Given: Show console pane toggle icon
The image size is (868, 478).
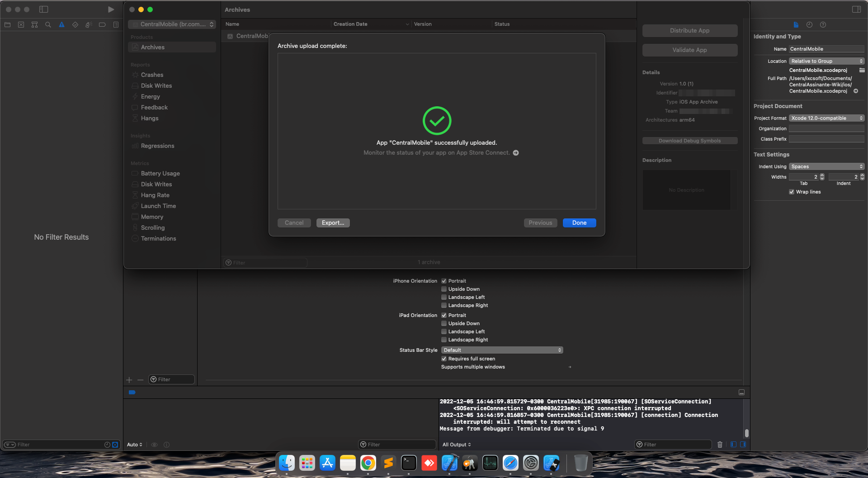Looking at the screenshot, I should [743, 445].
